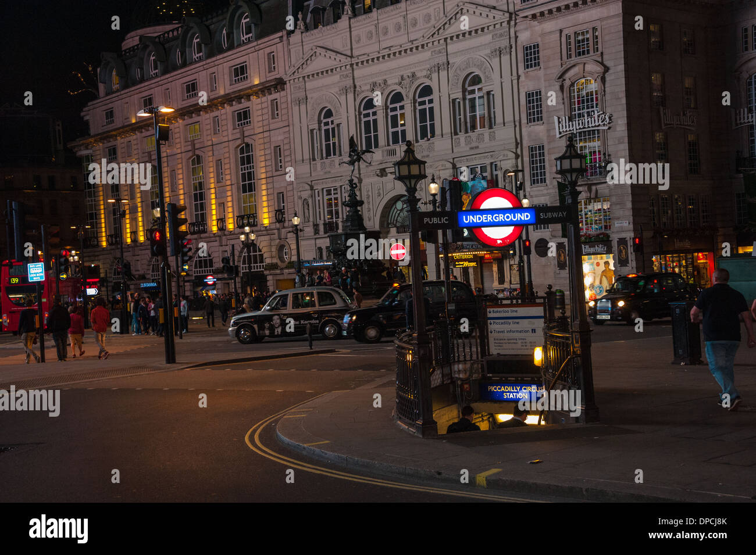The image size is (756, 555).
Task: Click the Eros statue on the fountain
Action: point(355,157)
